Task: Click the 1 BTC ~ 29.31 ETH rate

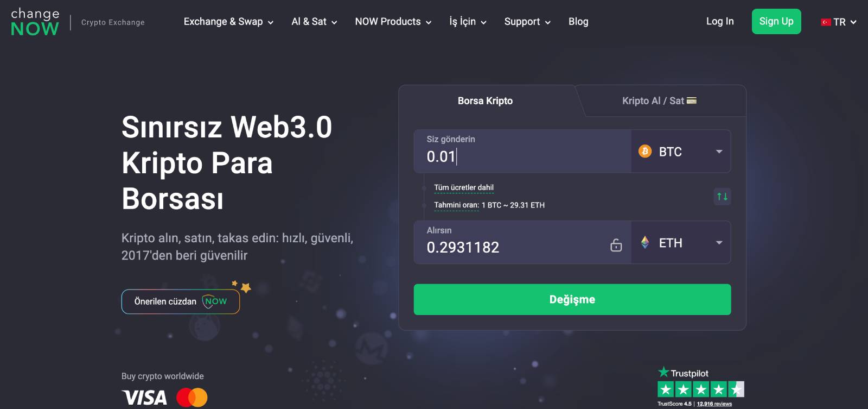Action: click(x=513, y=205)
